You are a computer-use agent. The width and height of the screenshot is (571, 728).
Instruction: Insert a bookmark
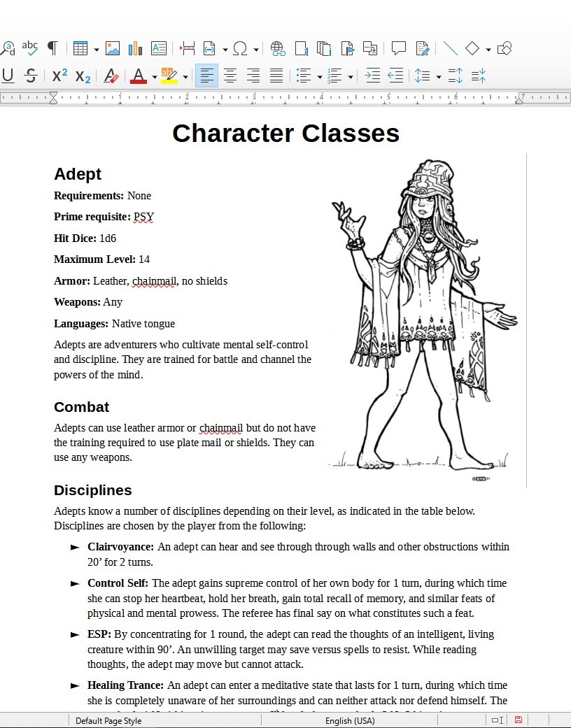(347, 48)
